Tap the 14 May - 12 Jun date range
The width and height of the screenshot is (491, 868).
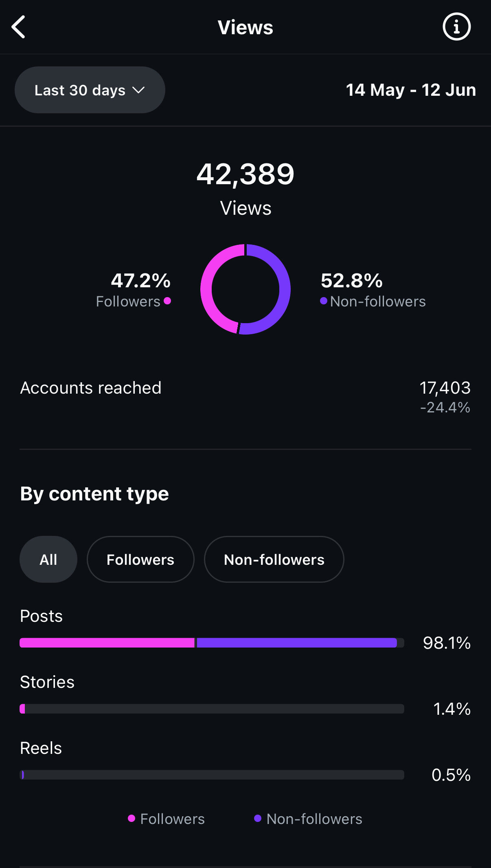point(411,90)
